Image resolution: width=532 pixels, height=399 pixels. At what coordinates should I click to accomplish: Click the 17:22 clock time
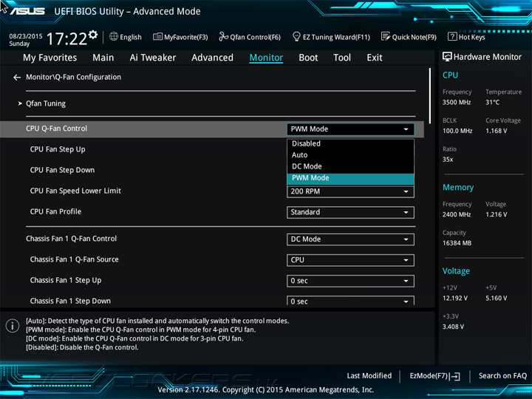[66, 38]
